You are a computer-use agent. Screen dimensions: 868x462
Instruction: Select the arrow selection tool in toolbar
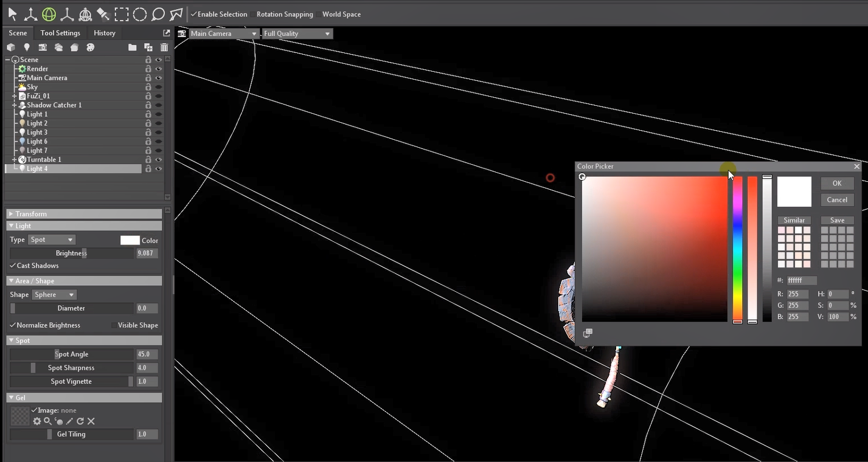tap(12, 14)
